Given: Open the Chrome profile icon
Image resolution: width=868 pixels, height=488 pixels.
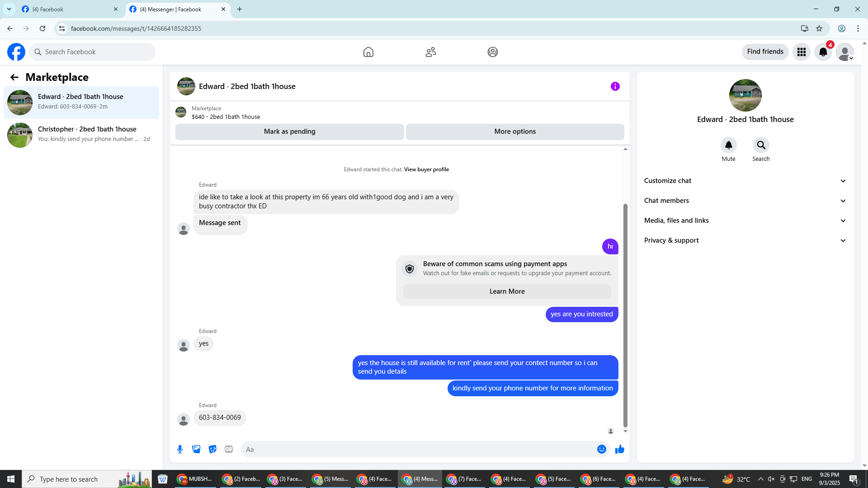Looking at the screenshot, I should [842, 28].
